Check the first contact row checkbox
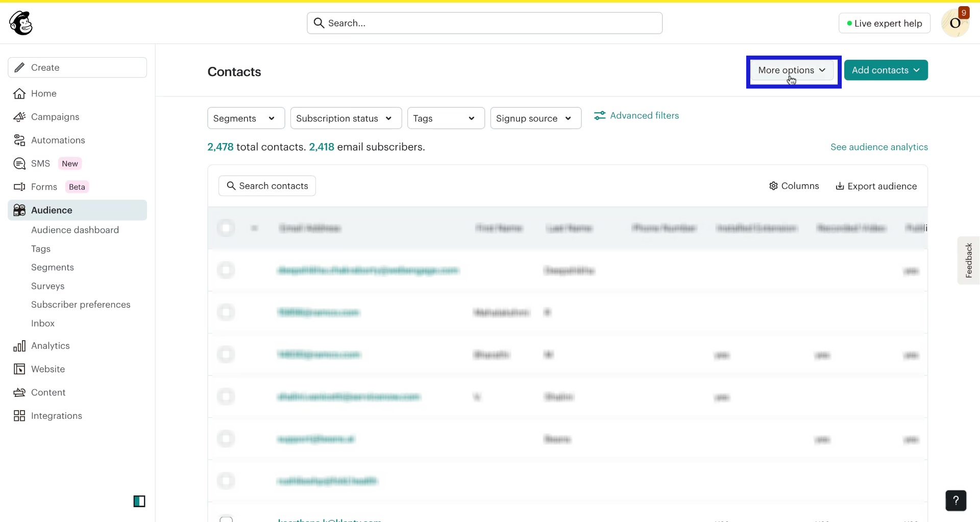This screenshot has width=980, height=522. click(x=227, y=270)
